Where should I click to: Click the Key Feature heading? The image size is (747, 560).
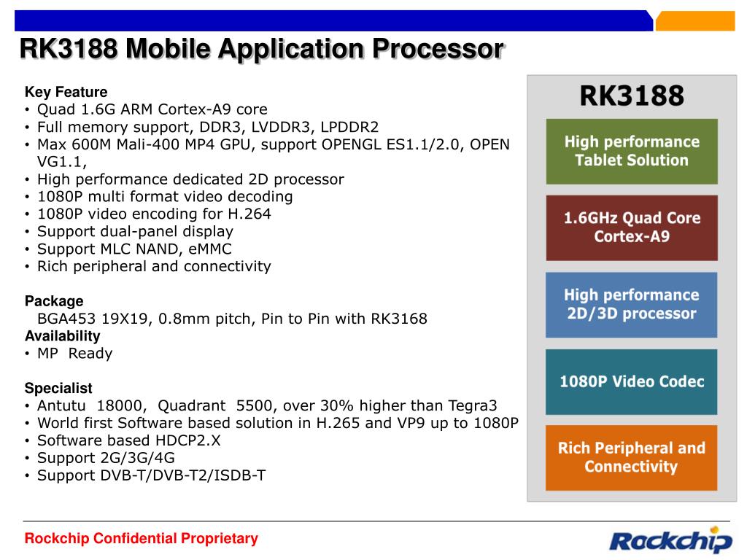coord(66,92)
